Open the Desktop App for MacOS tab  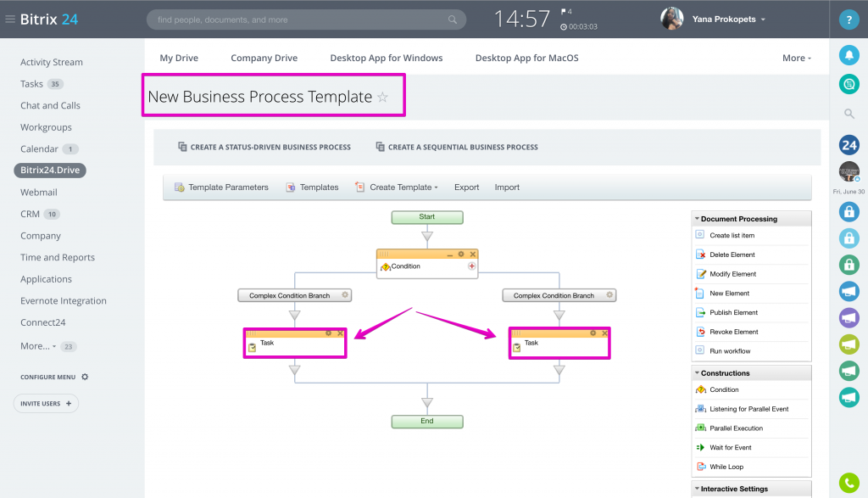pyautogui.click(x=527, y=58)
